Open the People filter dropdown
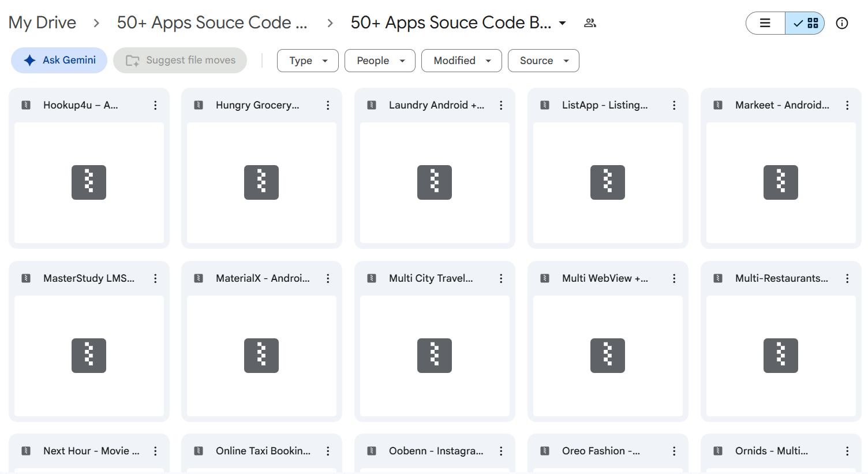868x474 pixels. click(x=380, y=61)
